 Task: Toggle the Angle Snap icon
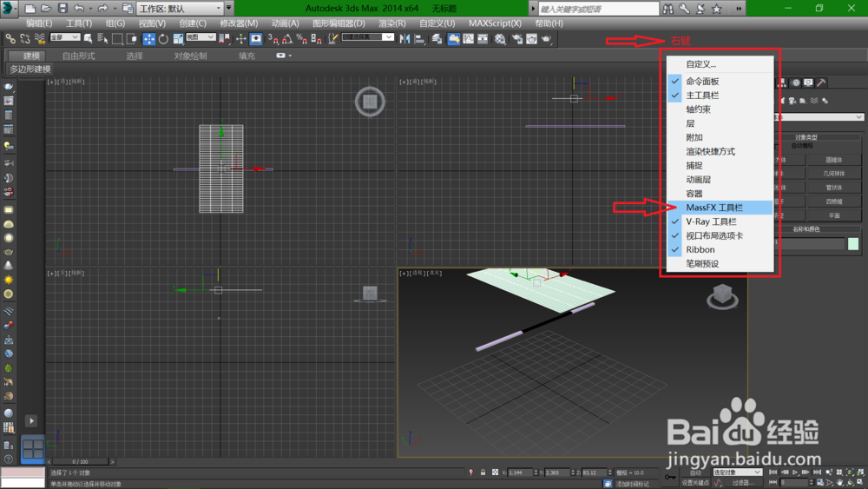tap(287, 39)
